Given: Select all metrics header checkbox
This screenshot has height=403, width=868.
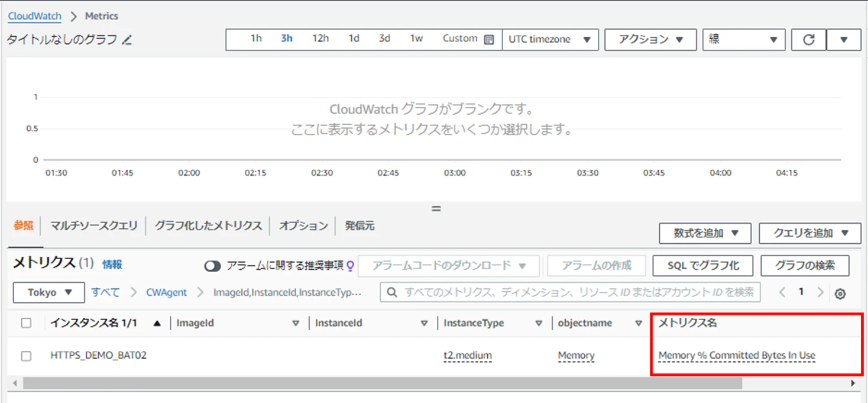Looking at the screenshot, I should pos(26,323).
